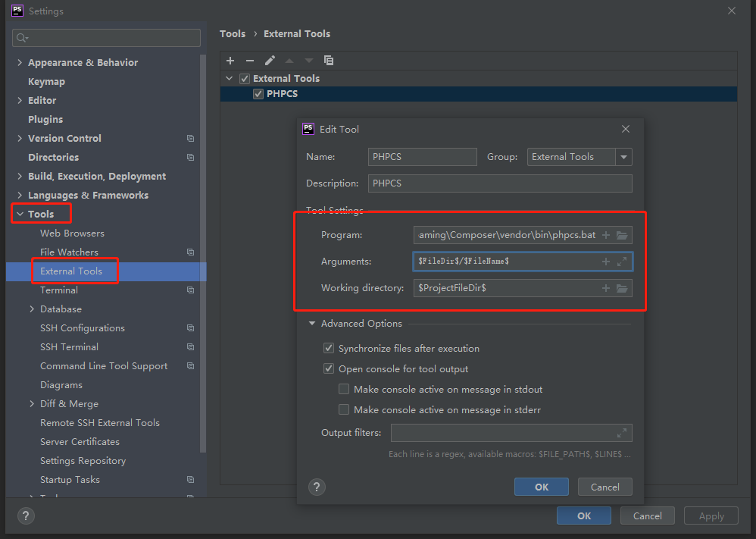Image resolution: width=756 pixels, height=539 pixels.
Task: Click Cancel in Settings window
Action: (x=648, y=515)
